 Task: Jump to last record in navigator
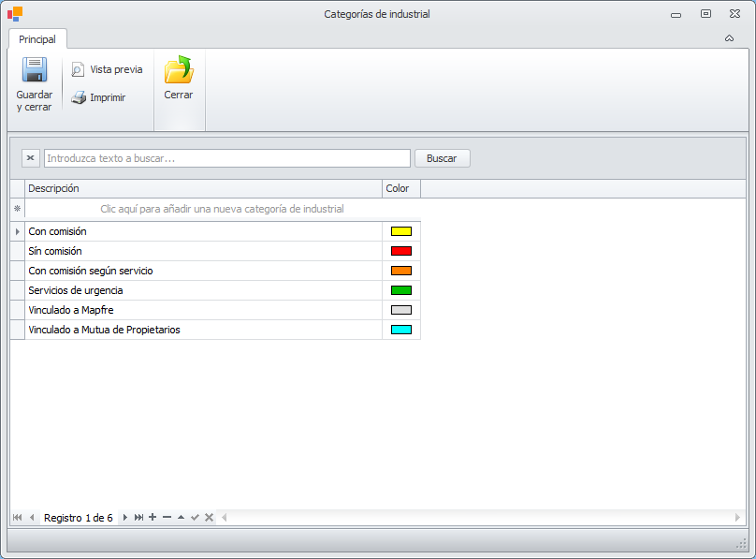coord(138,518)
